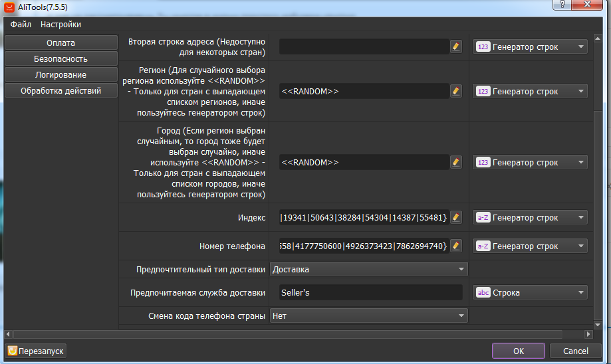Open generator type dropdown for Номер телефона row
611x364 pixels.
click(x=530, y=246)
